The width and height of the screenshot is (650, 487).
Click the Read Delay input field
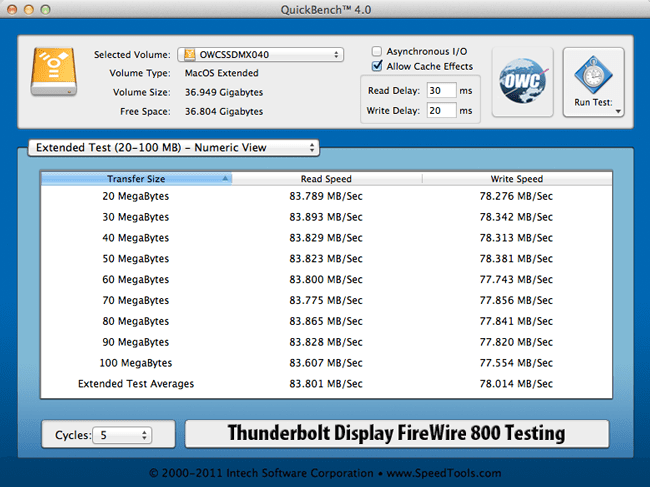click(440, 89)
